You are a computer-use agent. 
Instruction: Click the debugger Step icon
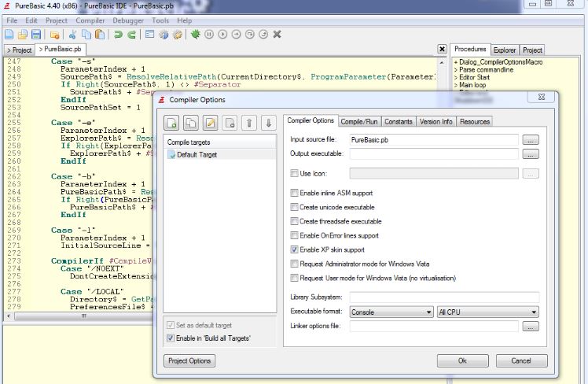pyautogui.click(x=237, y=35)
